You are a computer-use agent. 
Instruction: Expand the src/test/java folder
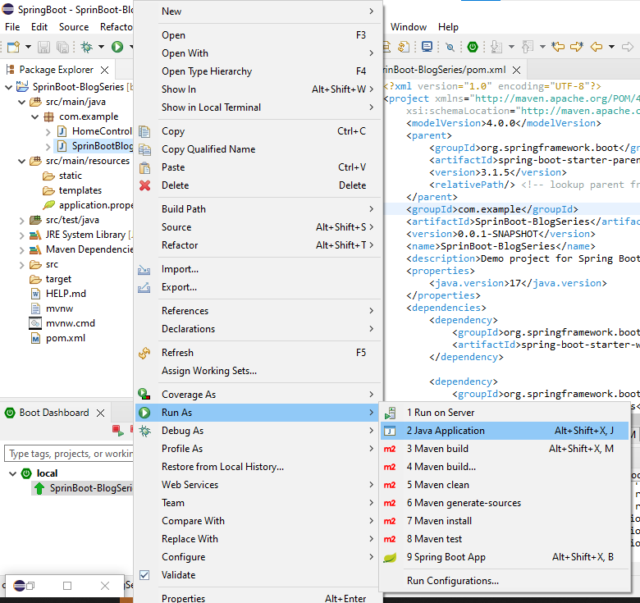(22, 220)
